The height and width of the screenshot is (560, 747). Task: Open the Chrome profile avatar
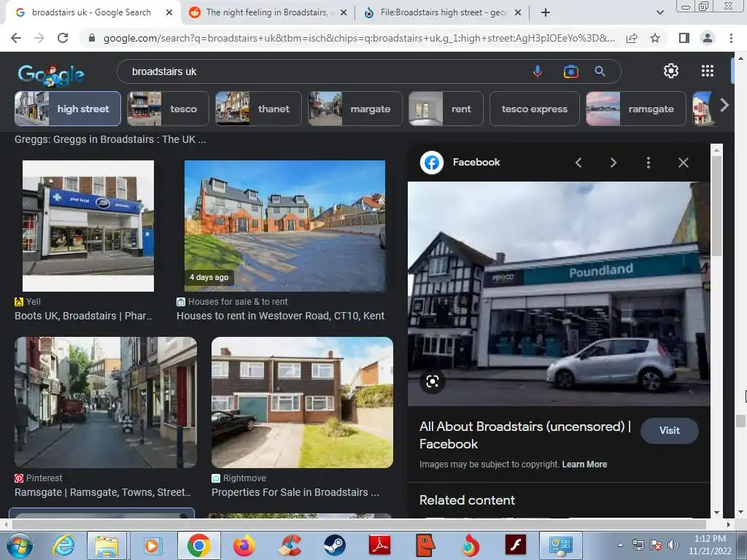click(x=708, y=38)
